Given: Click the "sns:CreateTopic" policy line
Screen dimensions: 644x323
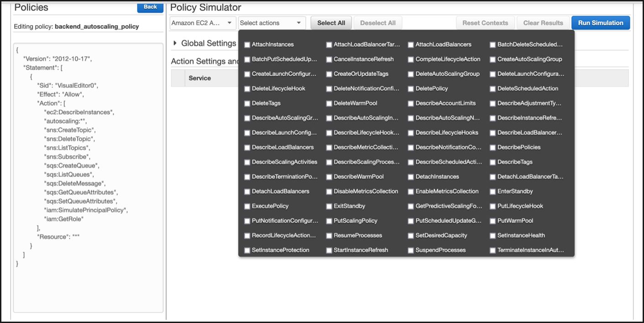Looking at the screenshot, I should pos(70,130).
